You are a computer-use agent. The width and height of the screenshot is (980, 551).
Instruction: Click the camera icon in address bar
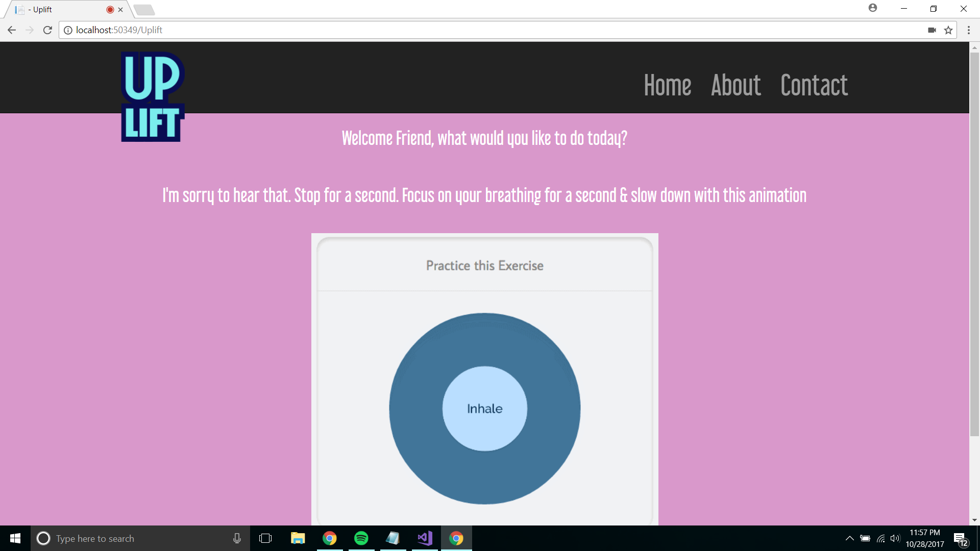[x=932, y=30]
